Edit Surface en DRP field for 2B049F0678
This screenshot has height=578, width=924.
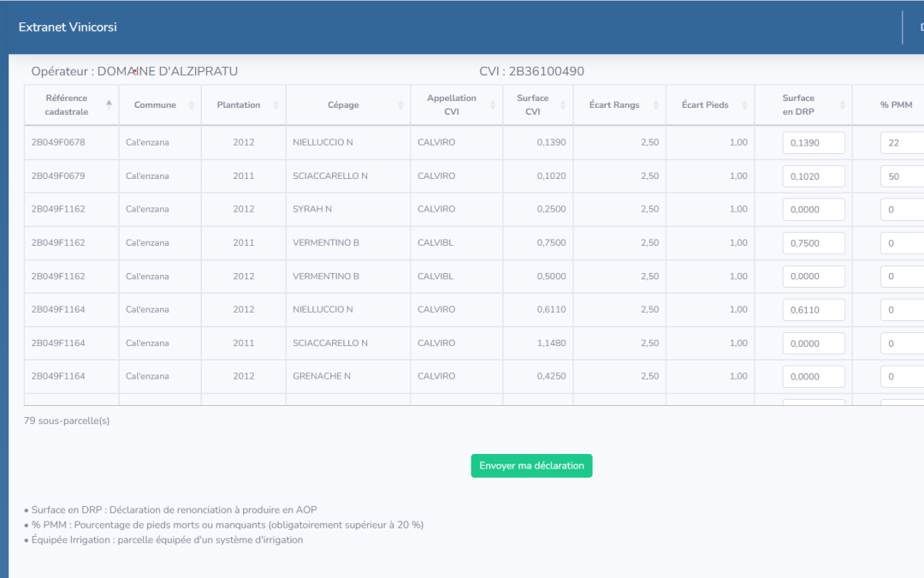coord(814,143)
